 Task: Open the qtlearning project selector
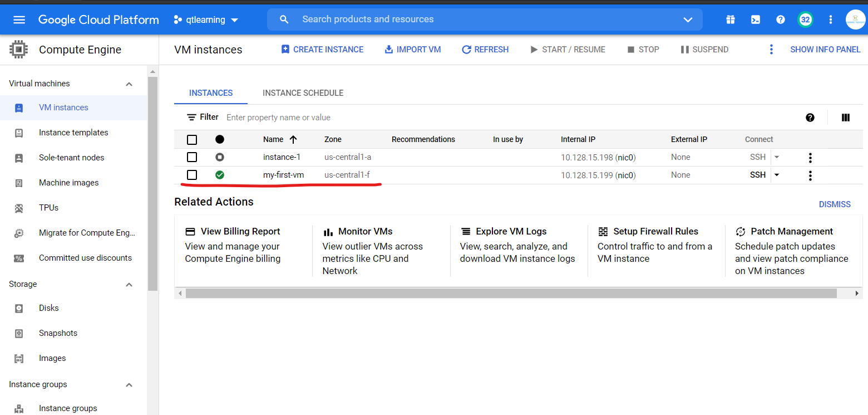click(205, 20)
